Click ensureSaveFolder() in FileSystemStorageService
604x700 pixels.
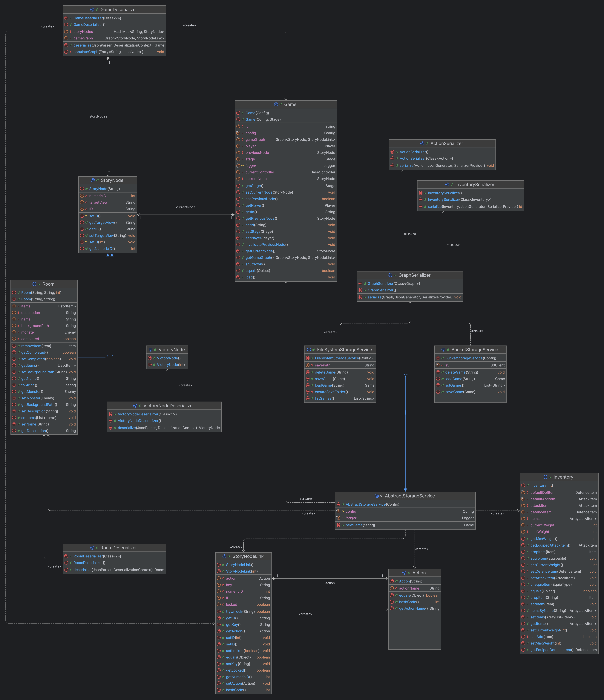coord(340,392)
